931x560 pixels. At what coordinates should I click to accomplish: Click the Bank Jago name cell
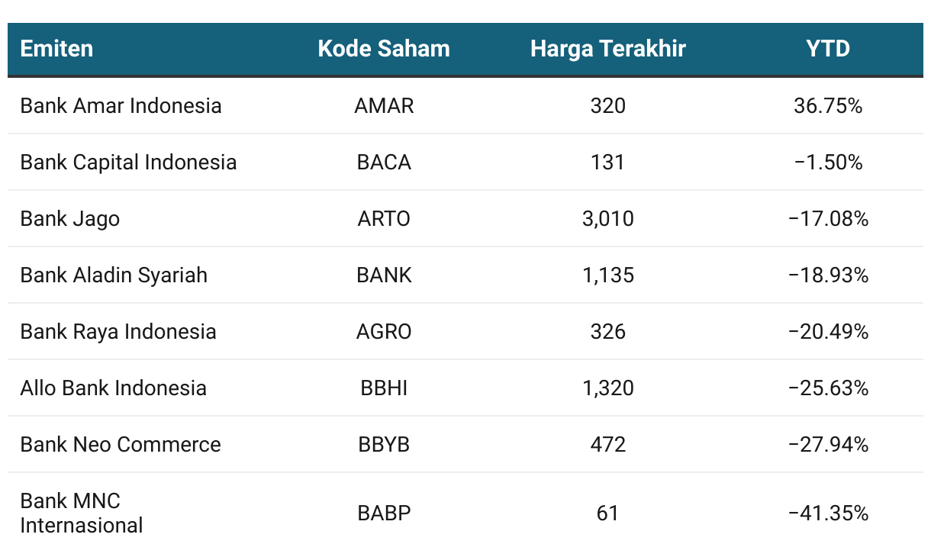(70, 219)
